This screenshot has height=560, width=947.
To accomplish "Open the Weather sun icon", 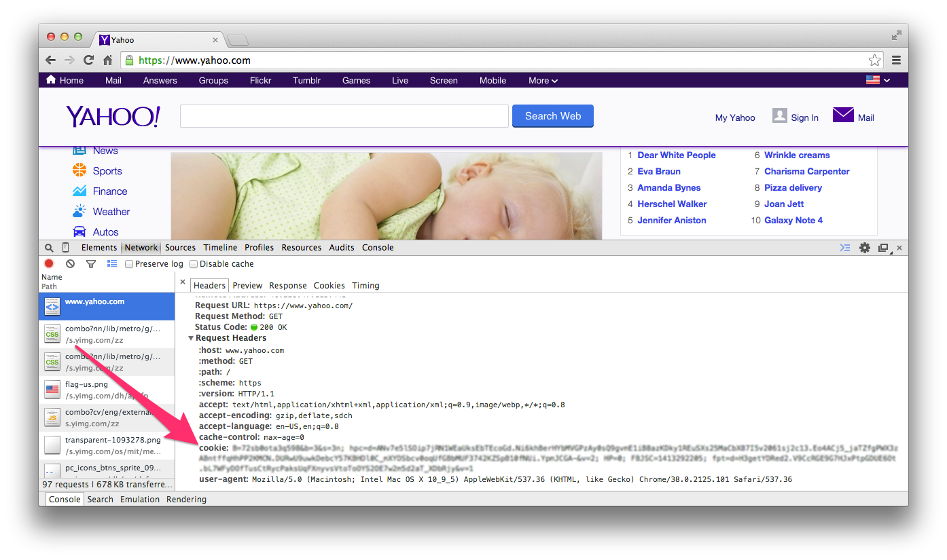I will click(79, 210).
